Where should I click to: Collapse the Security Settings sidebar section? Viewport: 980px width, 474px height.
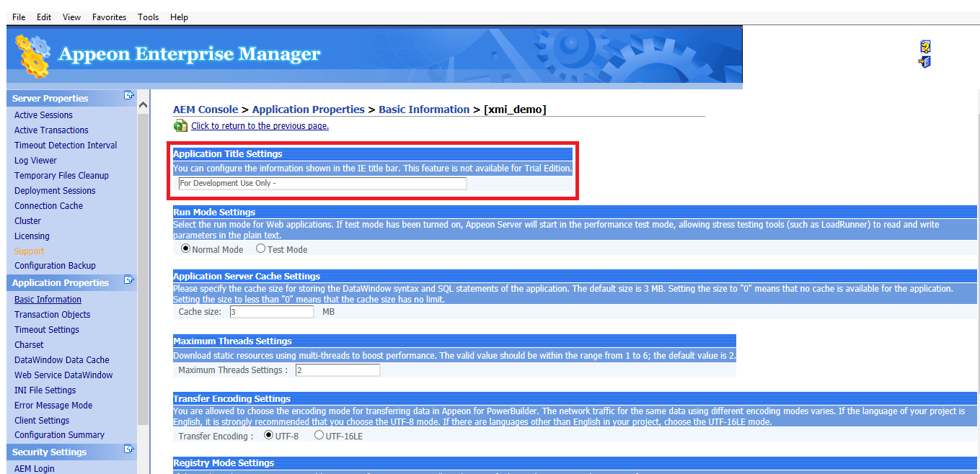pos(128,449)
